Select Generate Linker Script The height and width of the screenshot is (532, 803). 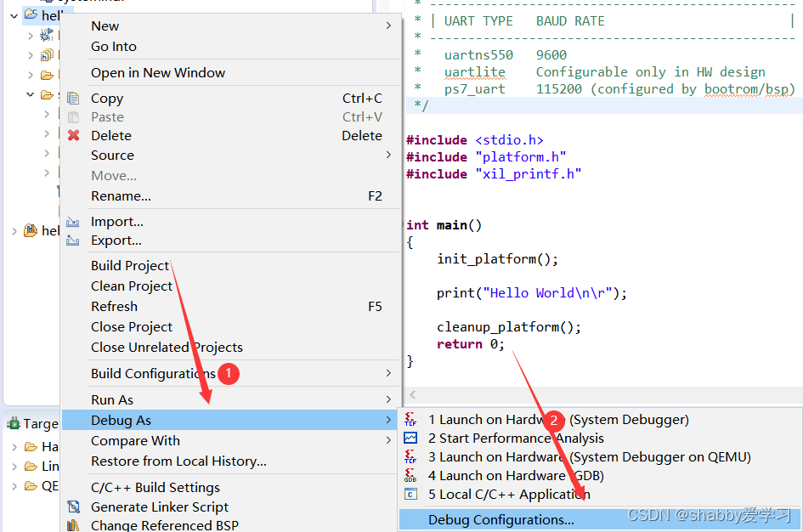click(160, 507)
